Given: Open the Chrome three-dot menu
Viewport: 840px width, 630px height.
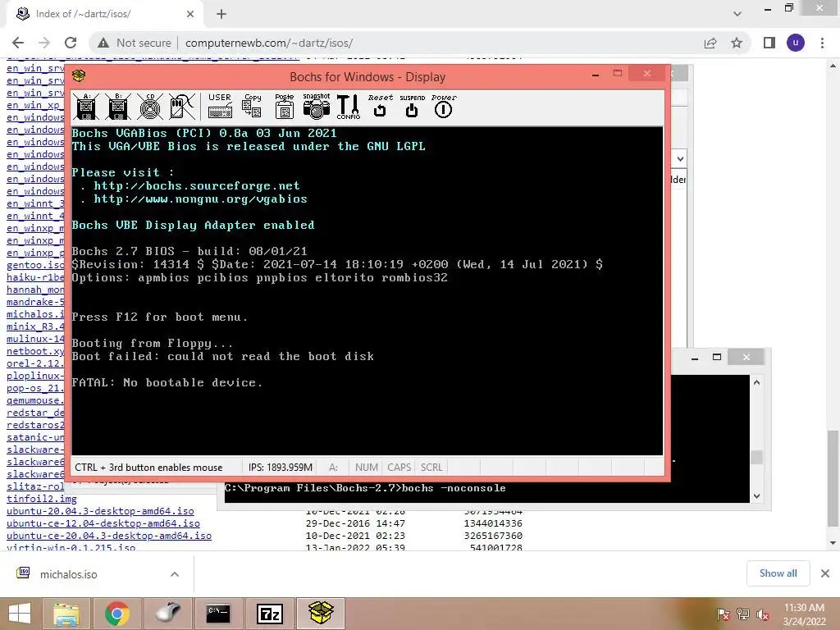Looking at the screenshot, I should [822, 43].
